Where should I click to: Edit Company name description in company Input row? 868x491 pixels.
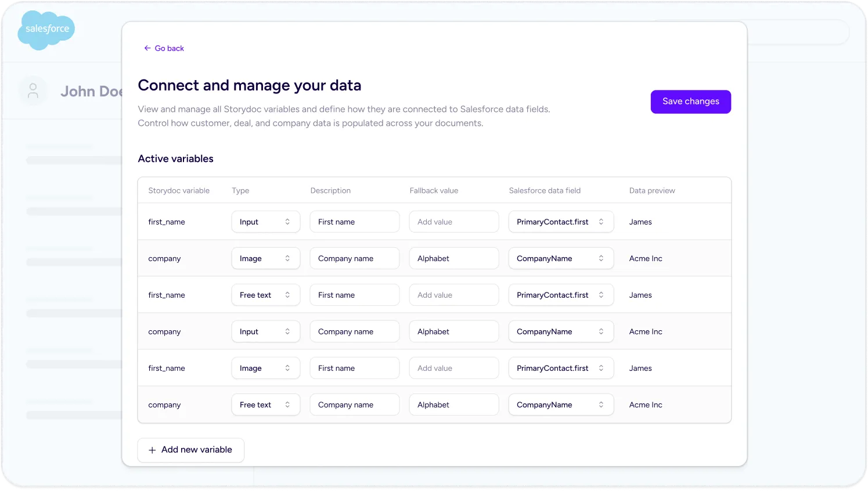[x=355, y=331]
